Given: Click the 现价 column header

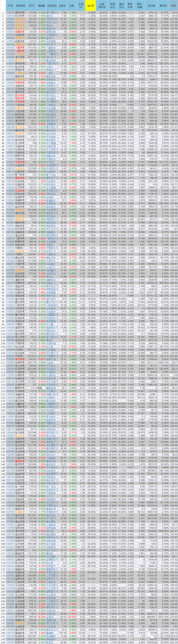Looking at the screenshot, I should click(32, 6).
